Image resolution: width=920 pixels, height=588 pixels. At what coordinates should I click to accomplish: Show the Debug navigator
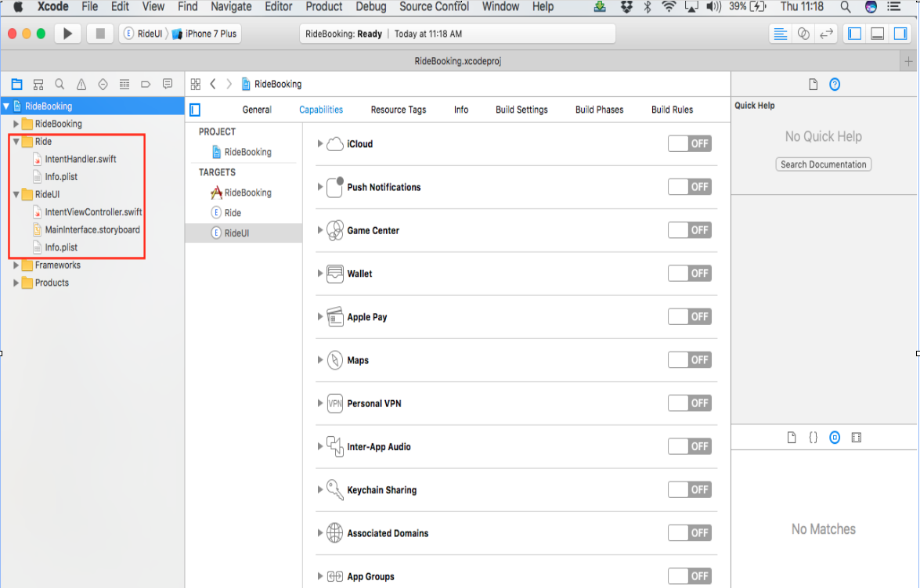[x=124, y=85]
